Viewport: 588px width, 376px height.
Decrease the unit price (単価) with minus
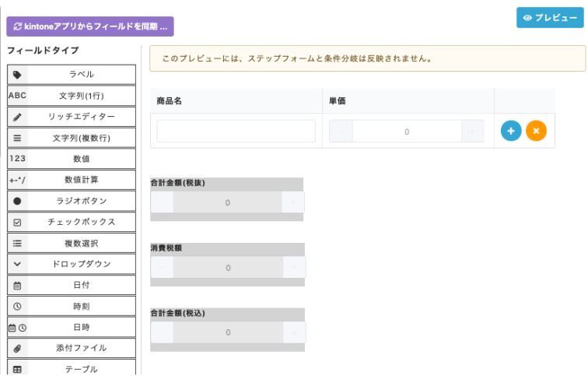pos(341,131)
